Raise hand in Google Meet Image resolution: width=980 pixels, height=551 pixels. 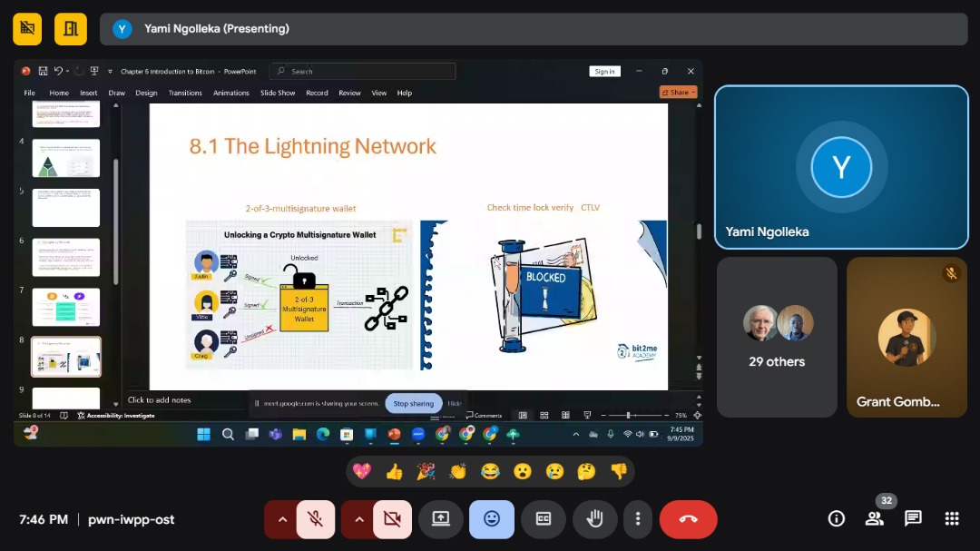pyautogui.click(x=594, y=518)
